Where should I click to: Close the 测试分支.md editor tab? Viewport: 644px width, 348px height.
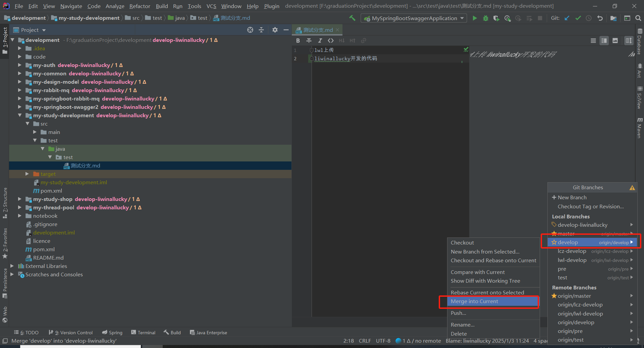337,30
